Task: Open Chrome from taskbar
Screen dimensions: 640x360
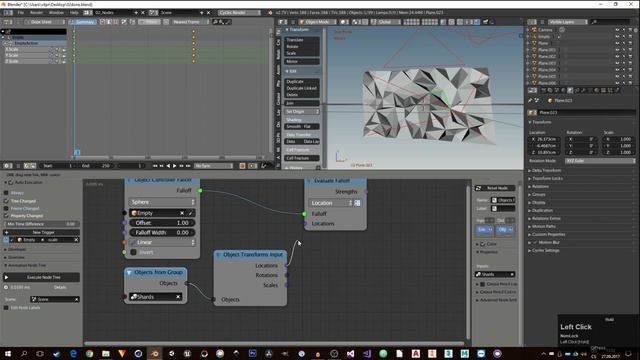Action: 89,353
